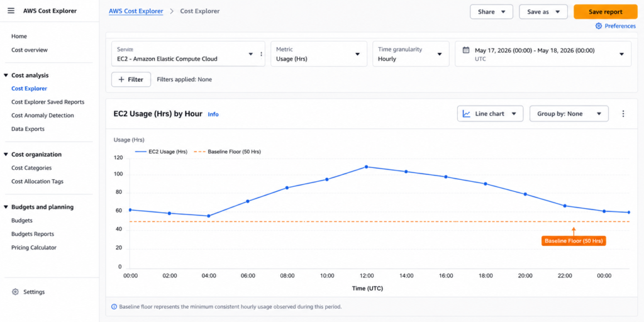The width and height of the screenshot is (644, 322).
Task: Click the 18:00 data point on the line
Action: point(486,184)
